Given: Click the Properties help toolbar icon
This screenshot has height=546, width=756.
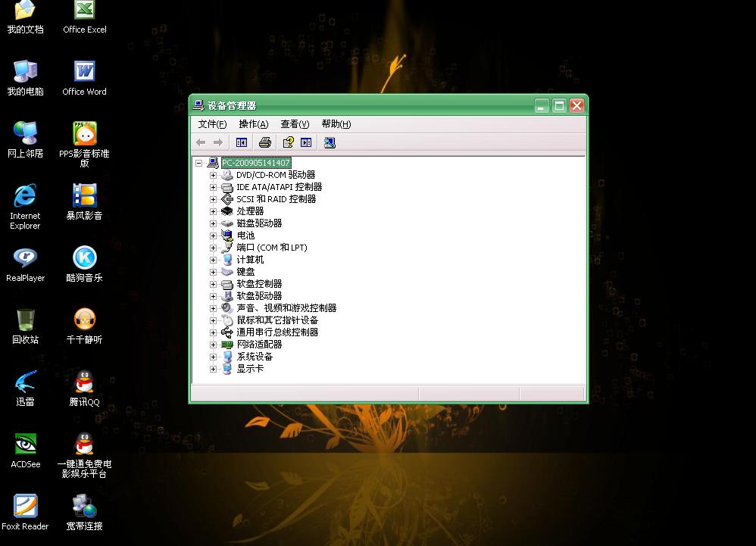Looking at the screenshot, I should tap(288, 142).
